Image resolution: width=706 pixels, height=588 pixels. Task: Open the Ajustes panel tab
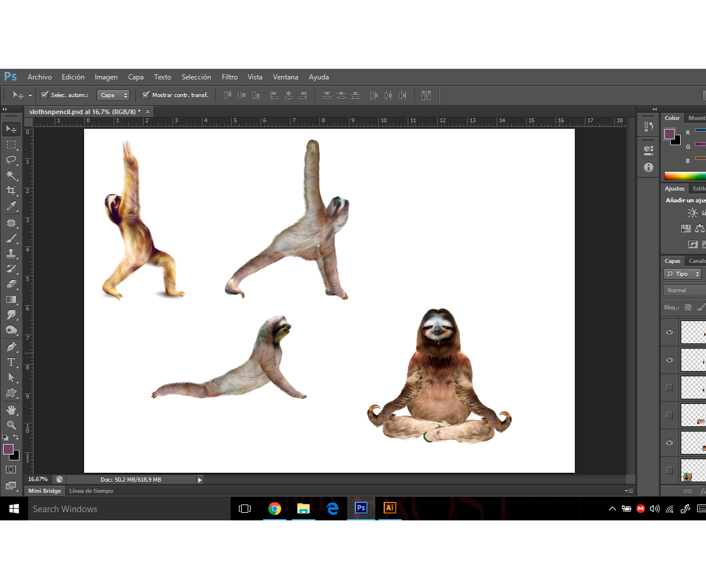click(x=674, y=189)
